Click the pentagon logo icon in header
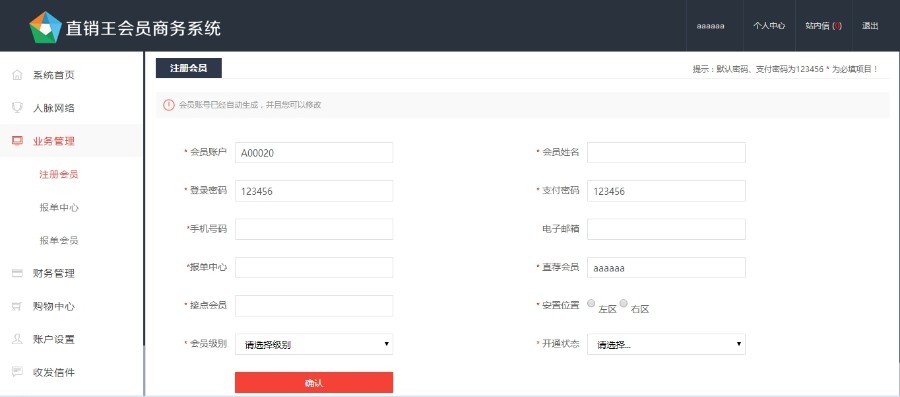Viewport: 900px width, 397px height. coord(45,28)
